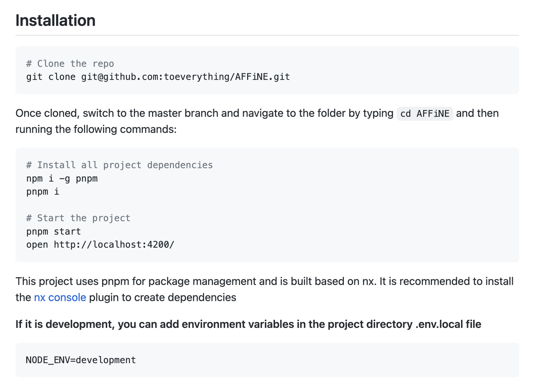
Task: Click the '# Install all project dependencies' comment
Action: (x=119, y=165)
